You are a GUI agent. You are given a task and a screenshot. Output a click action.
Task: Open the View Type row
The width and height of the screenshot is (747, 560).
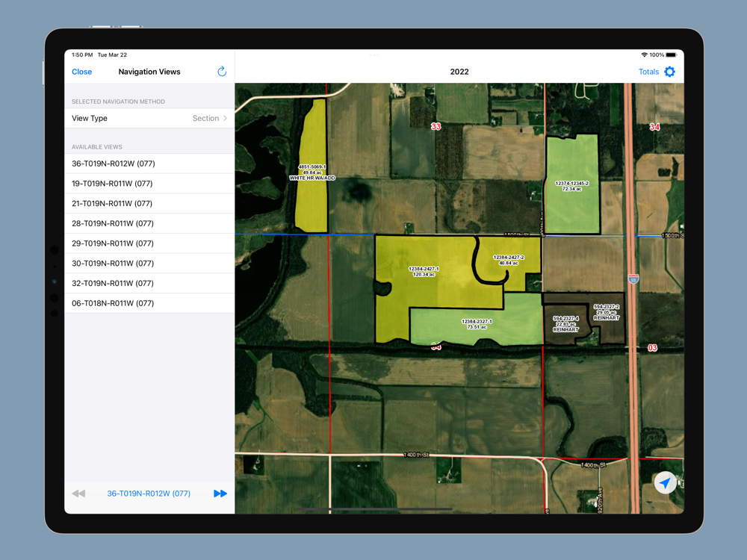click(x=149, y=118)
